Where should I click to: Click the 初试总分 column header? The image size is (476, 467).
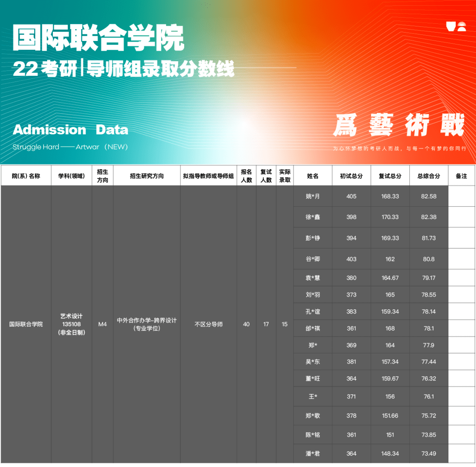coord(352,176)
